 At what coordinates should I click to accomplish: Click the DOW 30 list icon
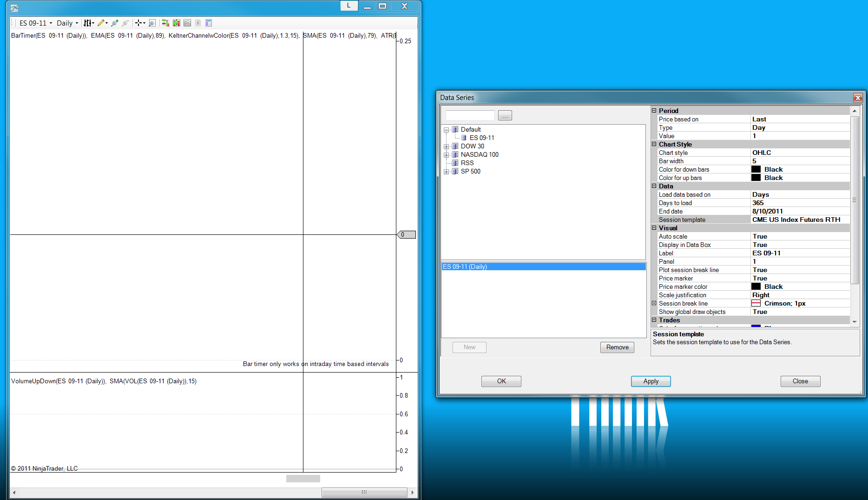(x=455, y=146)
